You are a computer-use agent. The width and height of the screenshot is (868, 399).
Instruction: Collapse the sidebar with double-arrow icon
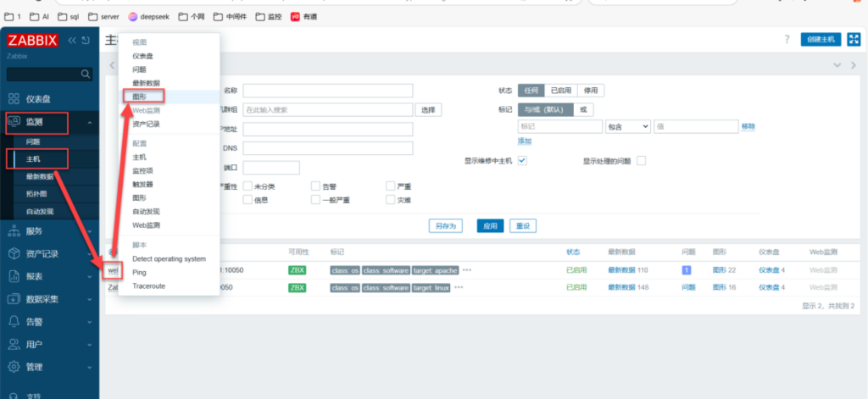click(x=72, y=41)
